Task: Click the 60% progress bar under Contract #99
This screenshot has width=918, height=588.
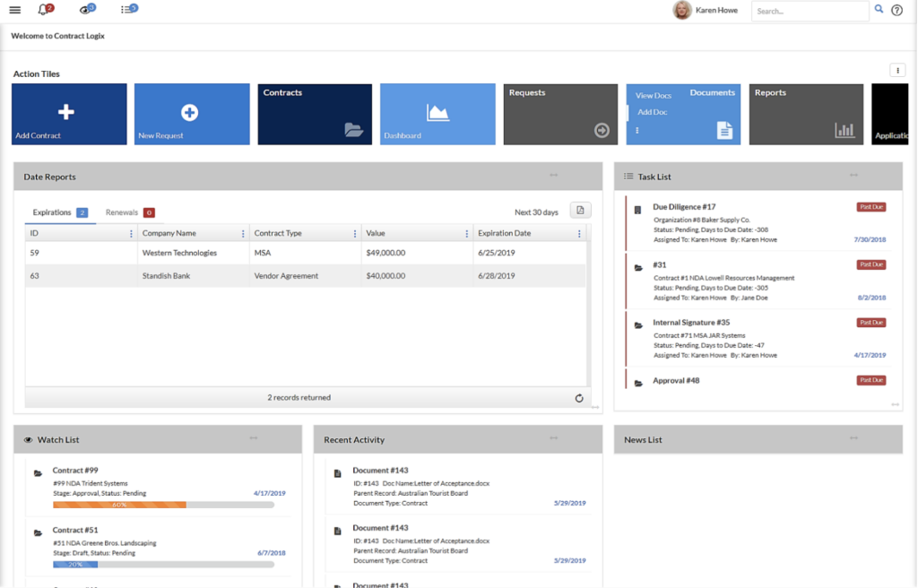Action: [x=120, y=504]
